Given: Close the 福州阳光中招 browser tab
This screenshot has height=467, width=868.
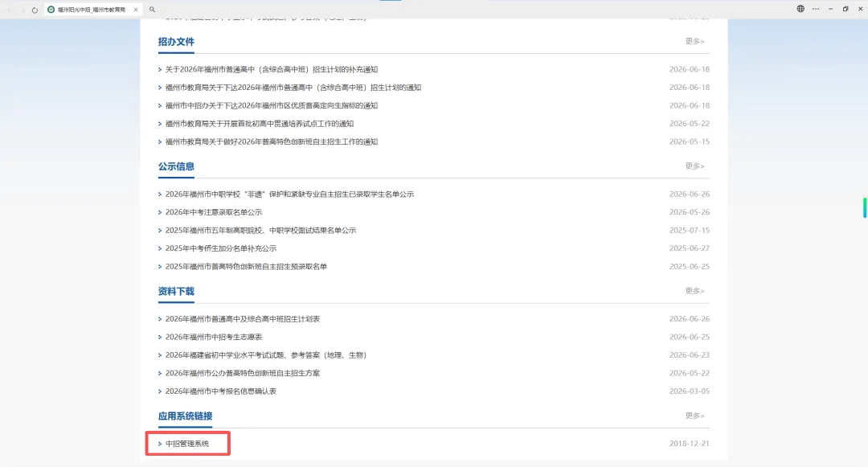Looking at the screenshot, I should [x=136, y=10].
